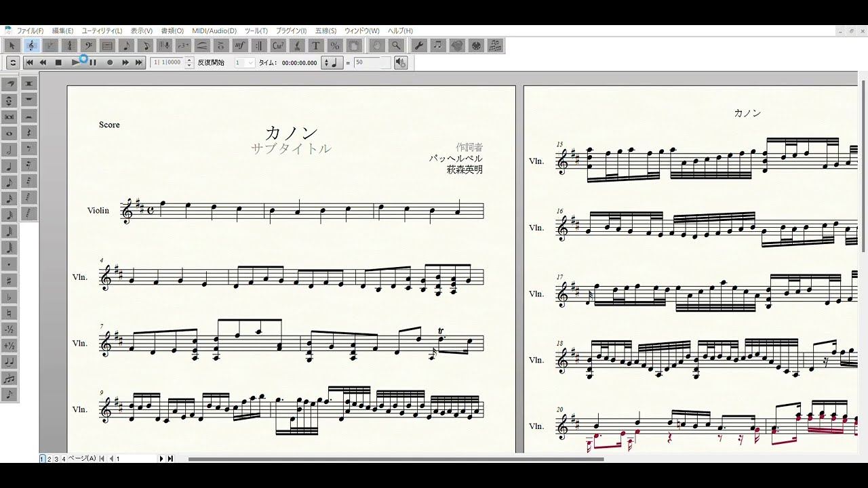Open the mf Expression tool
This screenshot has width=868, height=488.
tap(239, 45)
